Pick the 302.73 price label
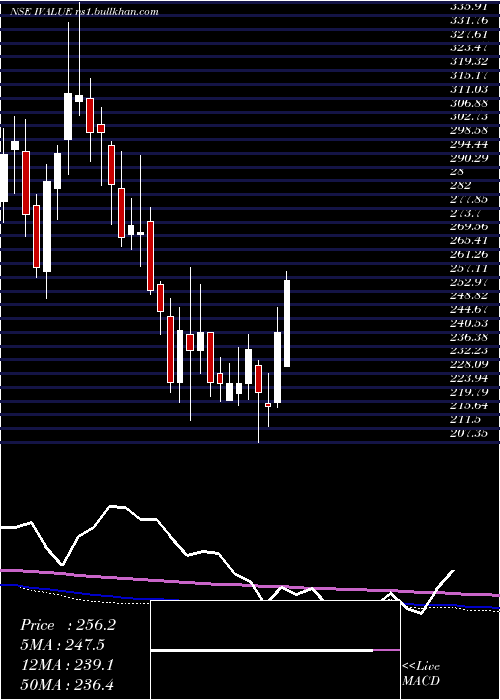500x700 pixels. pos(470,116)
